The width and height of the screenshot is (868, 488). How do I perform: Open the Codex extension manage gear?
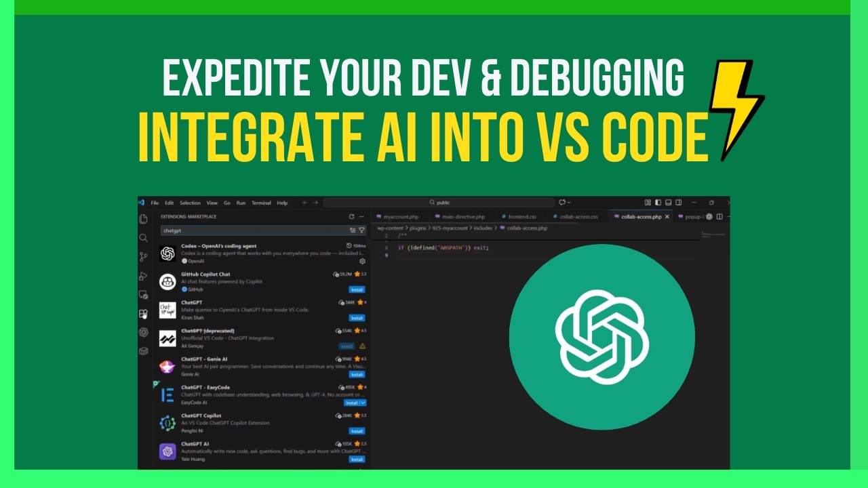click(x=362, y=261)
